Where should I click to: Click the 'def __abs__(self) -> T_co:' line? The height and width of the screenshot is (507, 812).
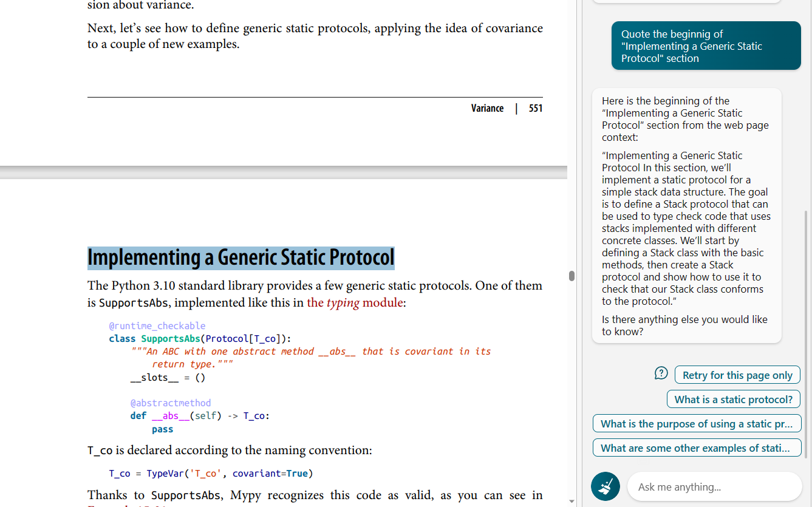tap(200, 416)
